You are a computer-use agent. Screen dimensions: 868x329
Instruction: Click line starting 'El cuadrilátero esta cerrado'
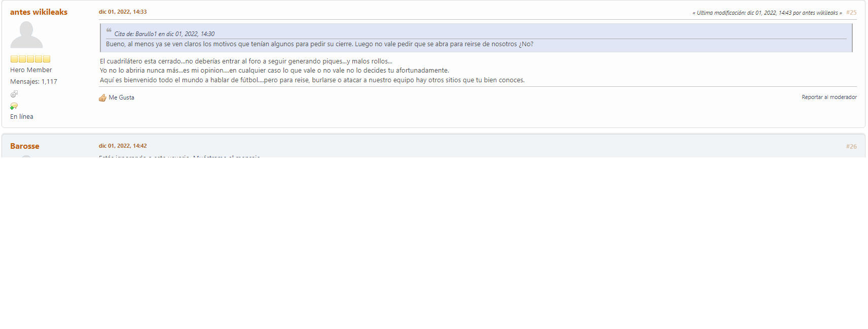(x=246, y=61)
